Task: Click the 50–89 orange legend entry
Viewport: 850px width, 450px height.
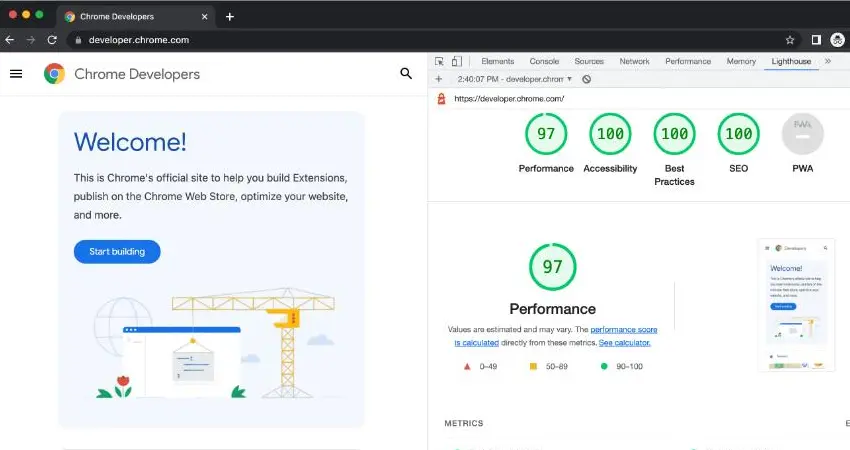Action: (549, 367)
